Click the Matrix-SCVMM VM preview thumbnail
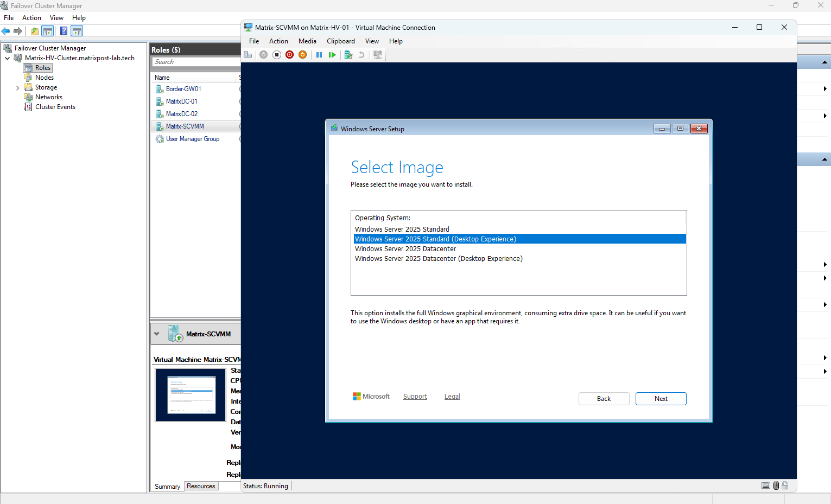The image size is (831, 504). [191, 395]
